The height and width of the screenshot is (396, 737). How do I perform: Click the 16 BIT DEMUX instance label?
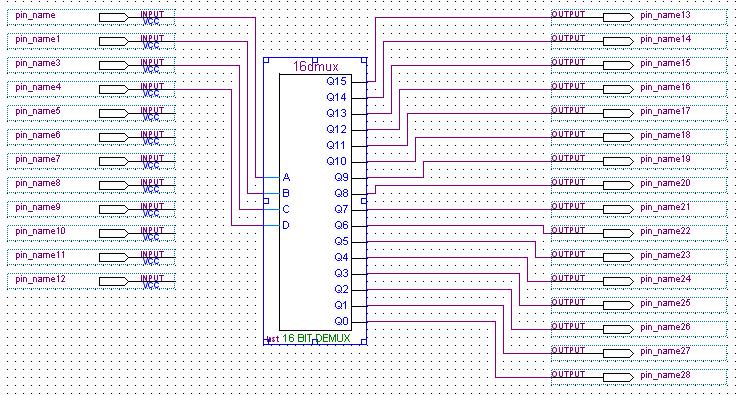(x=316, y=338)
